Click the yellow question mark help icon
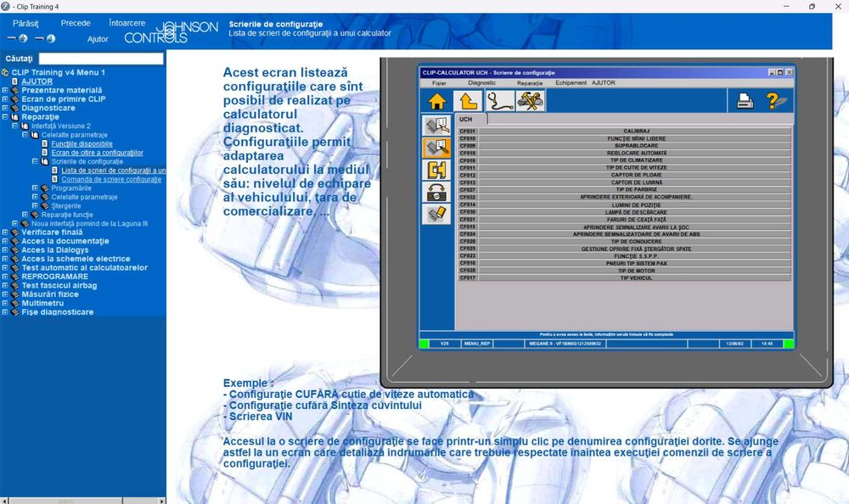 (774, 101)
